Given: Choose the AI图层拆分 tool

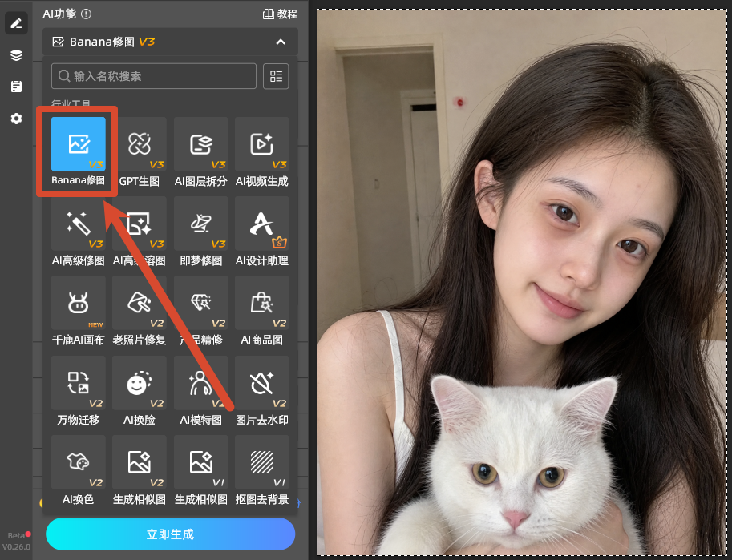Looking at the screenshot, I should point(200,144).
